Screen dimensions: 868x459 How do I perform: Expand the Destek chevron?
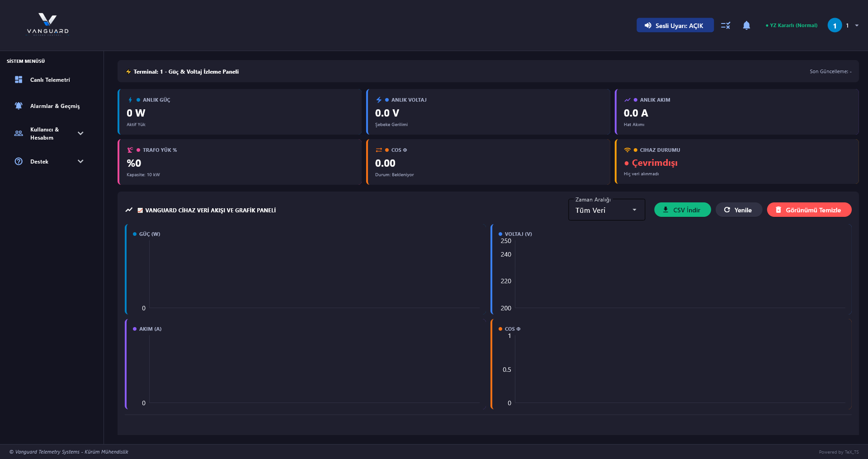click(80, 161)
